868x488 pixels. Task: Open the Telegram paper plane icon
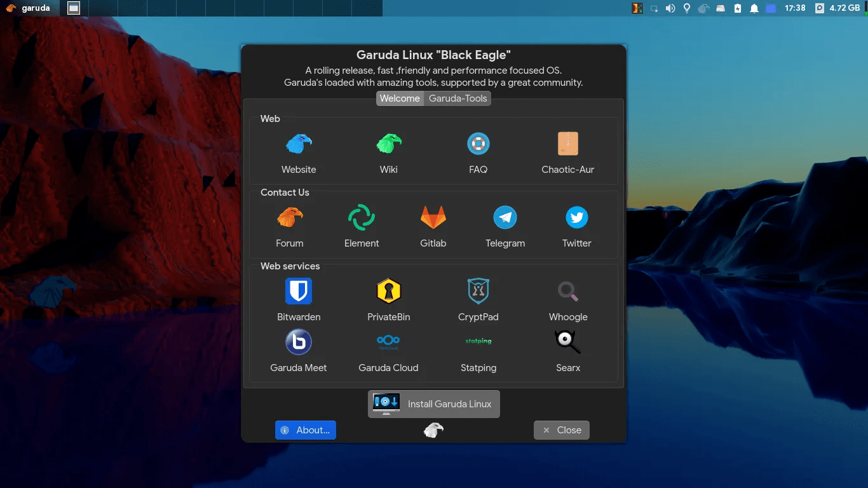[x=505, y=217]
